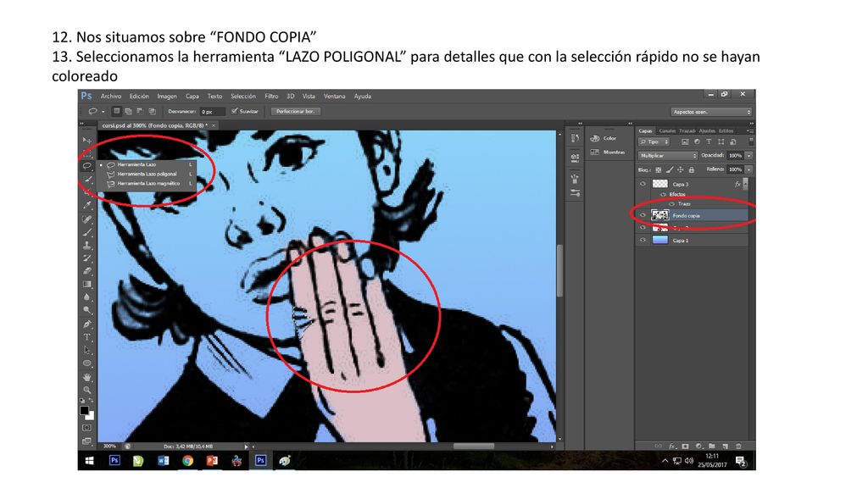
Task: Open the Filtro menu
Action: coord(271,97)
